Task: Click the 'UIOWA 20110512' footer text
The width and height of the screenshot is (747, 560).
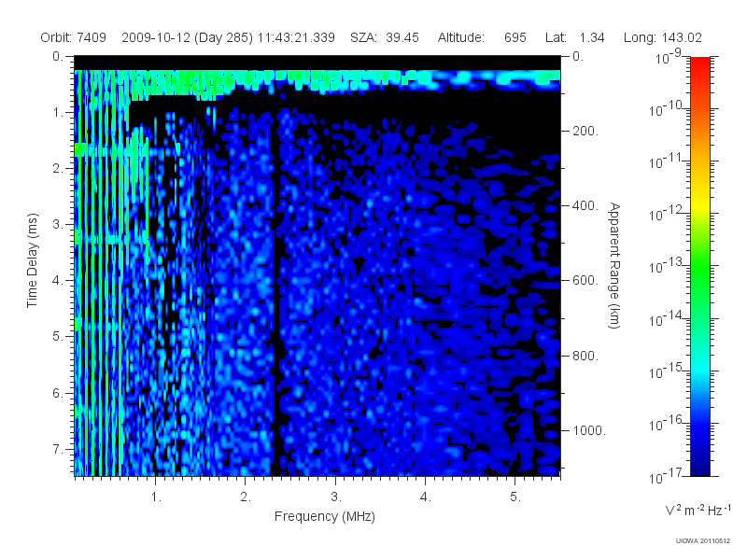Action: (703, 541)
